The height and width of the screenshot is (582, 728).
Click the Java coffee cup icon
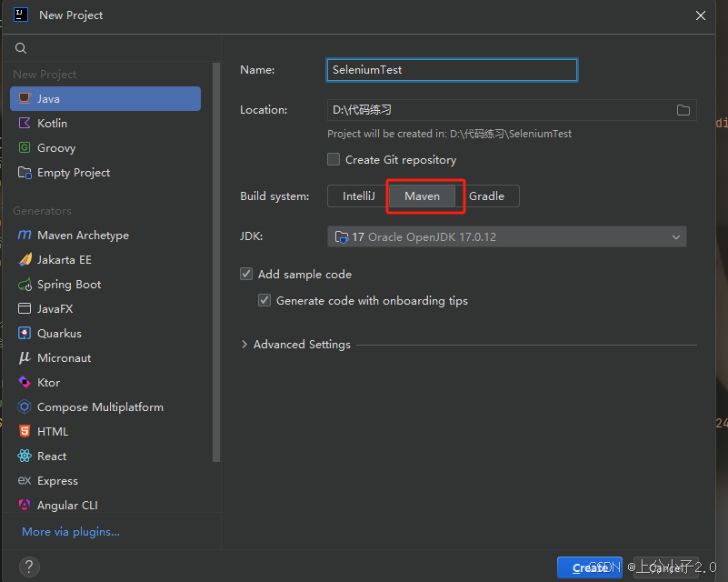tap(25, 98)
